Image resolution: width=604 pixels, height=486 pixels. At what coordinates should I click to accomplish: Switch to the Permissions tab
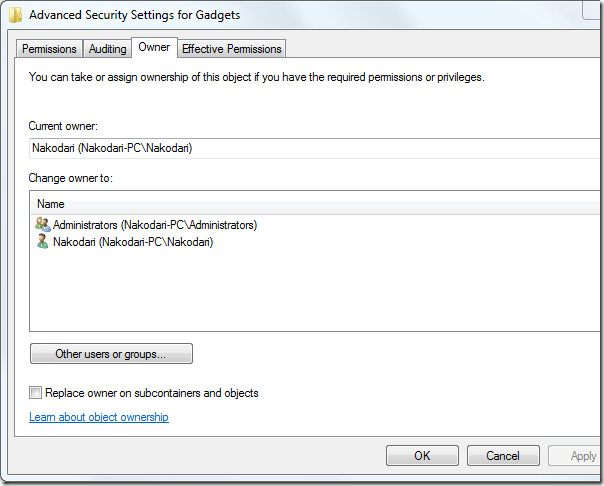click(49, 49)
